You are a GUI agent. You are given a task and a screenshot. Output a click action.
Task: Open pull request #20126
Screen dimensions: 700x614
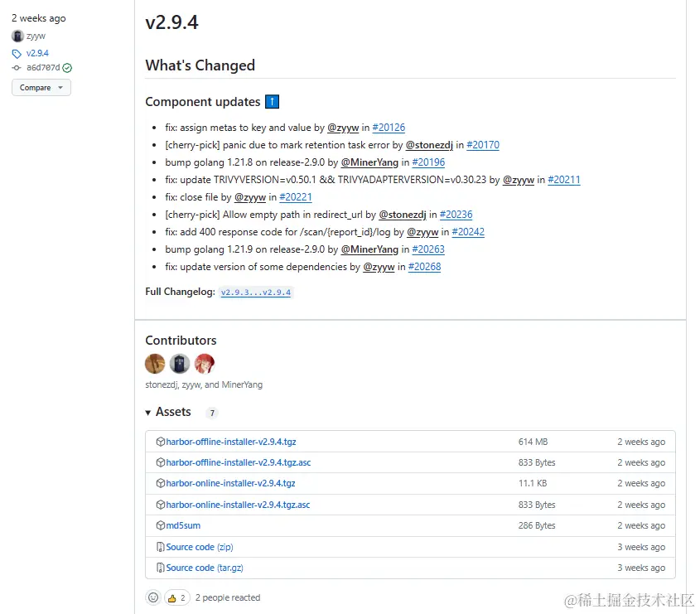(x=389, y=128)
